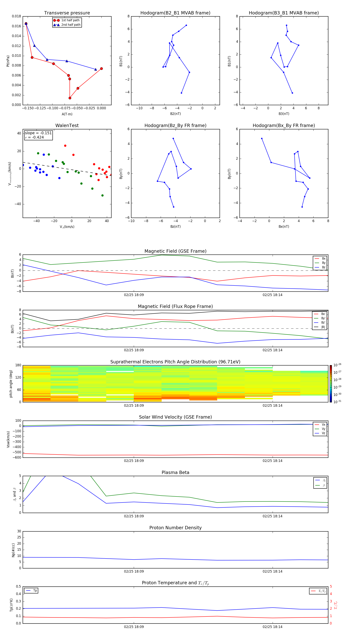Click the Vsw(km/s) y-axis label
Screen dimensions: 351x644
tap(8, 439)
